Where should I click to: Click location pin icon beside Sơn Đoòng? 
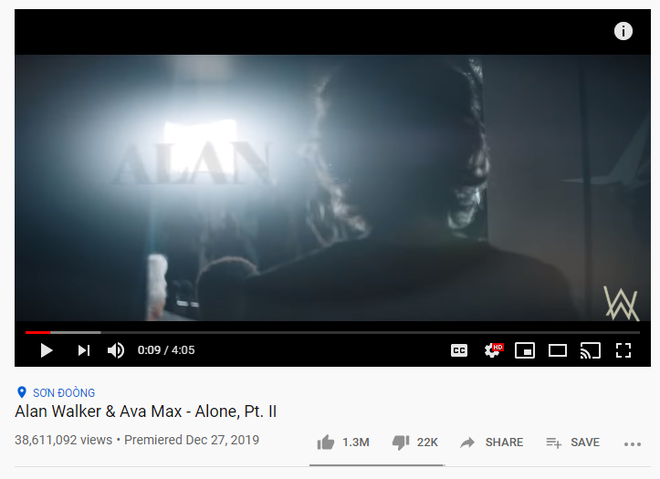pyautogui.click(x=21, y=392)
